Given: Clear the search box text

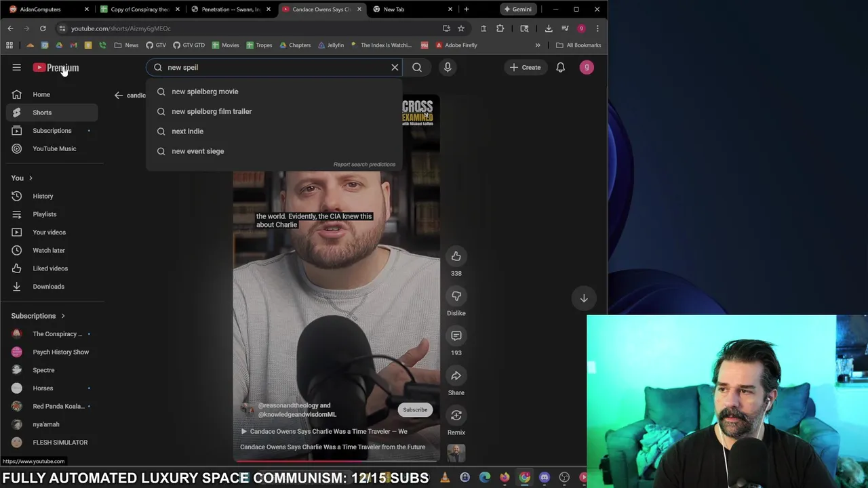Looking at the screenshot, I should click(395, 67).
